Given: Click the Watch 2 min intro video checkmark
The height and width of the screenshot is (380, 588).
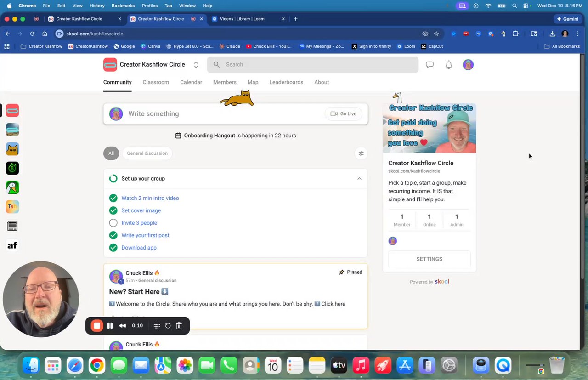Looking at the screenshot, I should 113,198.
